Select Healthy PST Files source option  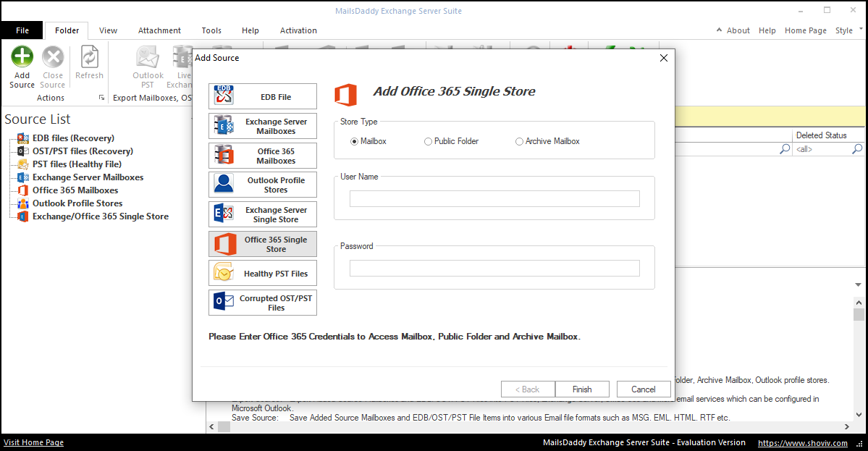(262, 274)
